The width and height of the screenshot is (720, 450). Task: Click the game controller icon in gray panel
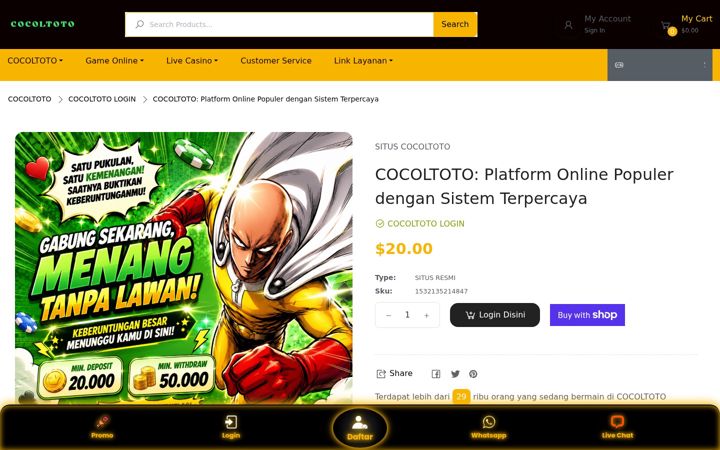(x=619, y=65)
